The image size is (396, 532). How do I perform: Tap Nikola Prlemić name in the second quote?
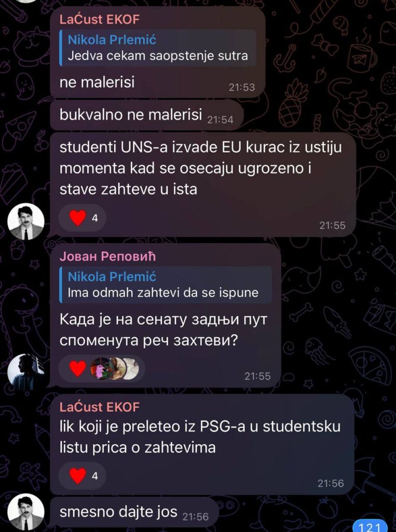tap(112, 277)
